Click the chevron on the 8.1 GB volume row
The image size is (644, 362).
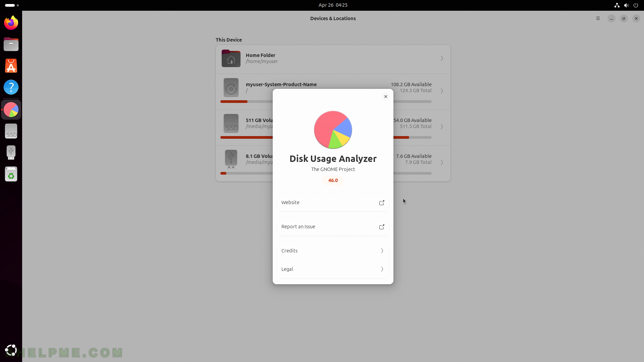[442, 163]
